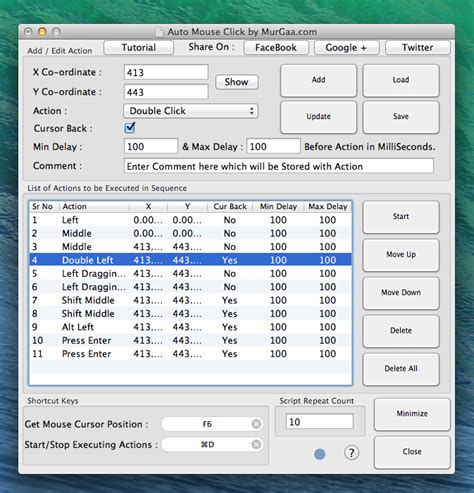The width and height of the screenshot is (474, 493).
Task: Share on Twitter button
Action: pyautogui.click(x=418, y=48)
